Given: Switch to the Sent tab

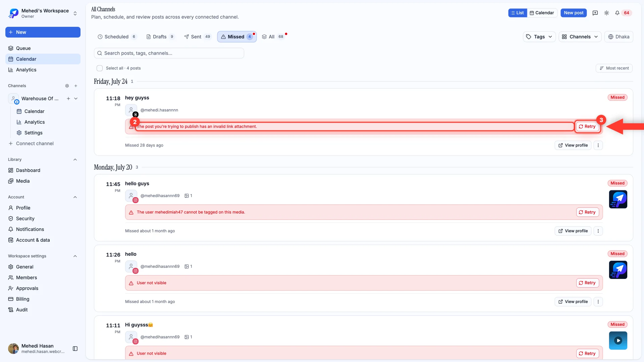Looking at the screenshot, I should [x=198, y=37].
